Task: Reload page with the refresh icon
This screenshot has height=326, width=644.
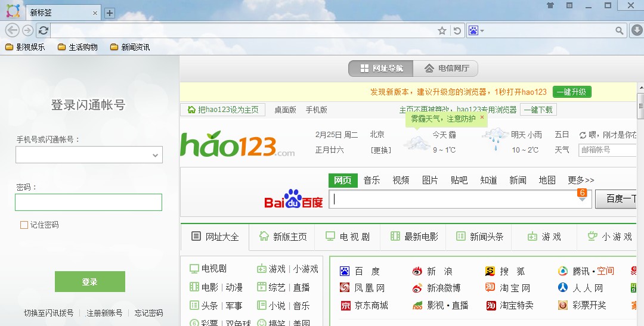Action: (x=43, y=30)
